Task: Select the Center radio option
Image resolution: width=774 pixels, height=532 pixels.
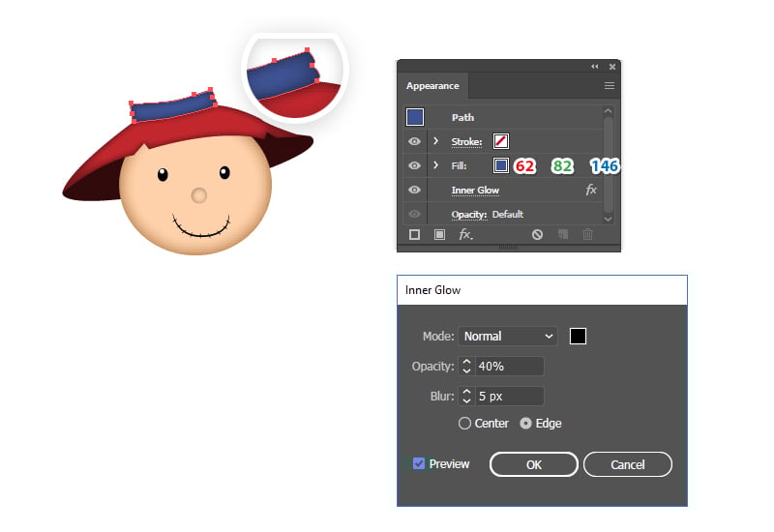Action: pos(464,424)
